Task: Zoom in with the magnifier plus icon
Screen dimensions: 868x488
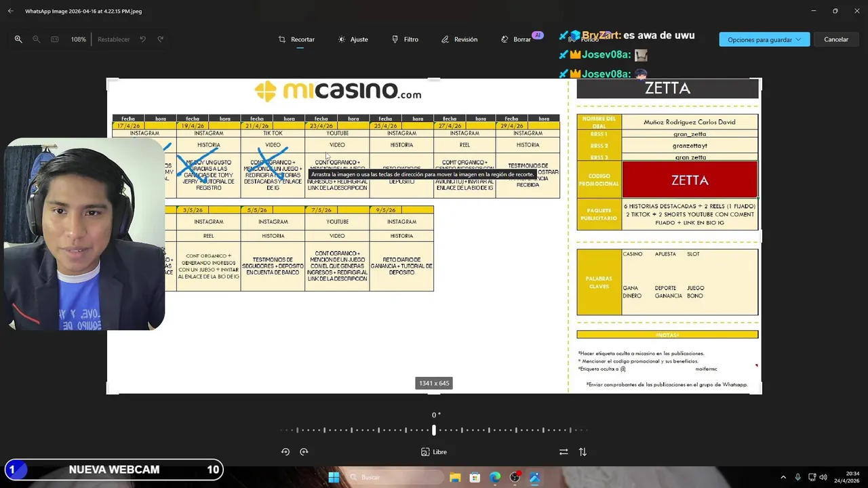Action: [x=18, y=39]
